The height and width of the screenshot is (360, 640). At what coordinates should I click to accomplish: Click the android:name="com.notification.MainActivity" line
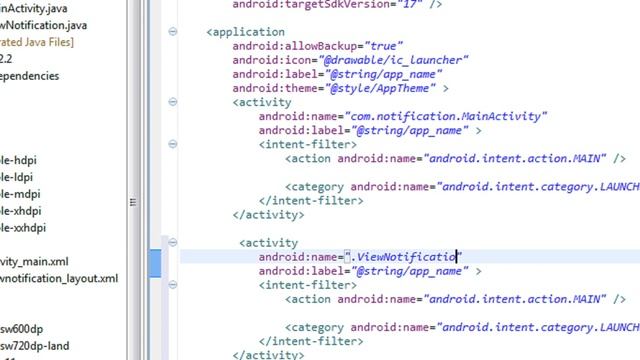403,116
